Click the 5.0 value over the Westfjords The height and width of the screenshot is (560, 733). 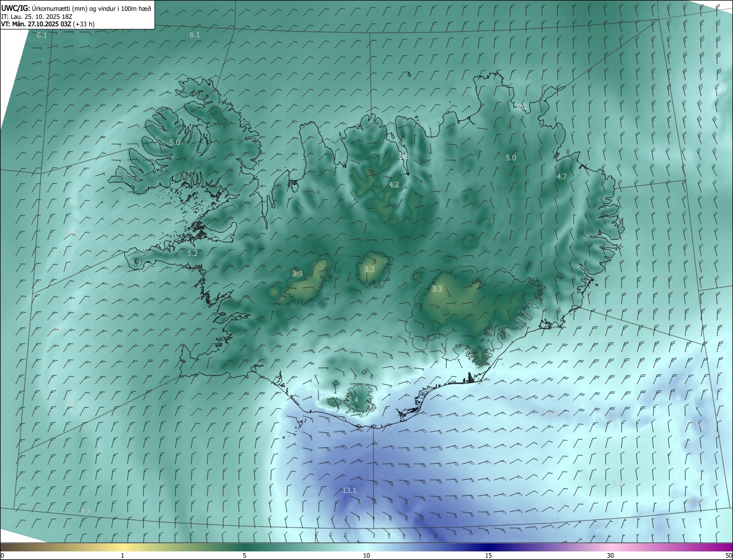(x=175, y=142)
